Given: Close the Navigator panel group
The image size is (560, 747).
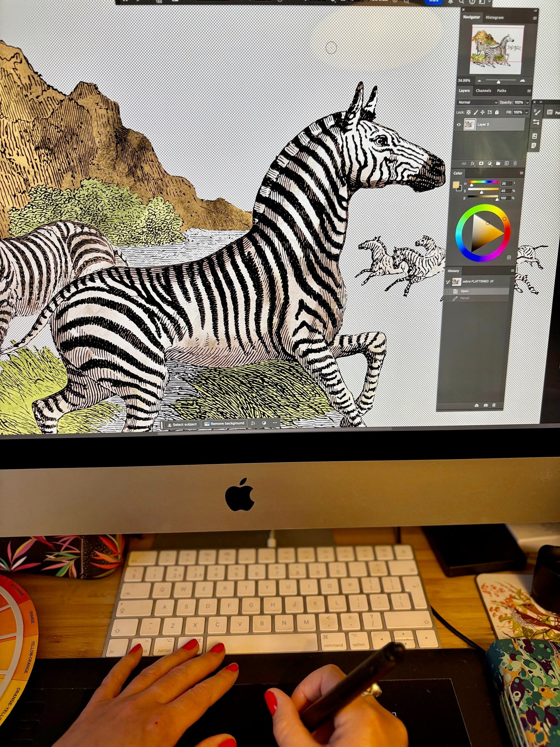Looking at the screenshot, I should click(x=463, y=10).
